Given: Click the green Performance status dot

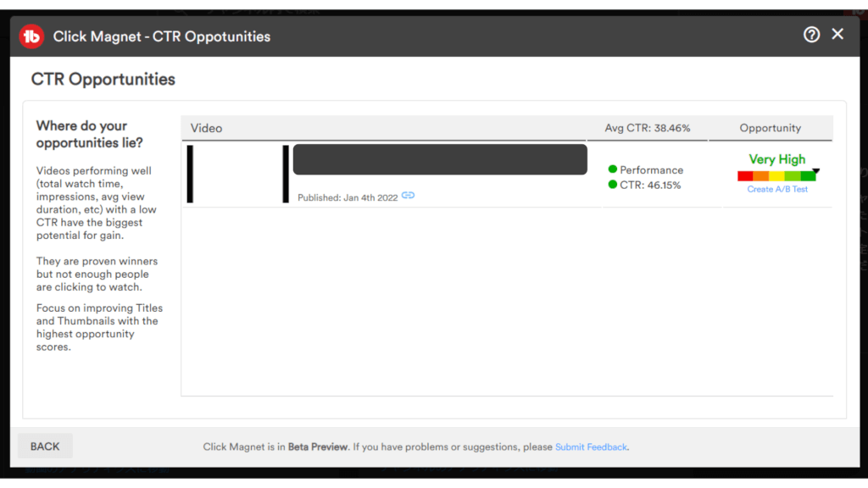Looking at the screenshot, I should click(x=613, y=169).
